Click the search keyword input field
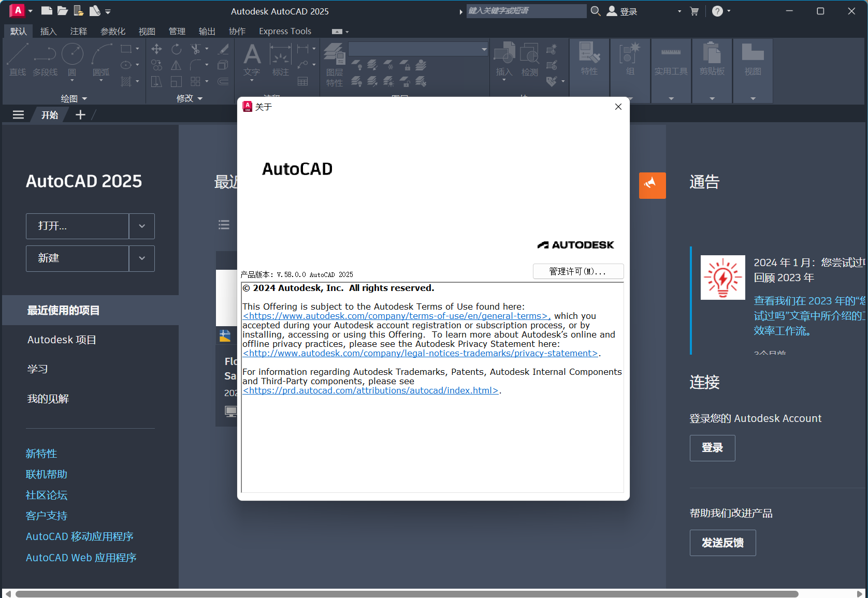 pos(526,11)
